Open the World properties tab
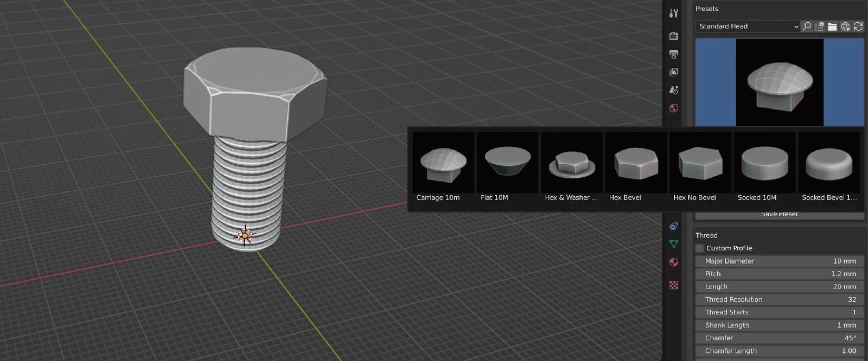This screenshot has width=868, height=361. coord(674,108)
